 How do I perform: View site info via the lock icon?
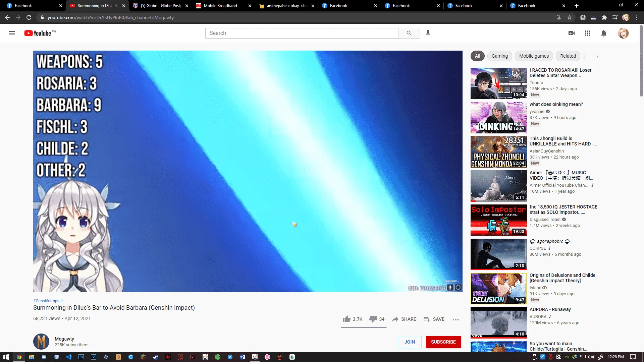coord(42,17)
